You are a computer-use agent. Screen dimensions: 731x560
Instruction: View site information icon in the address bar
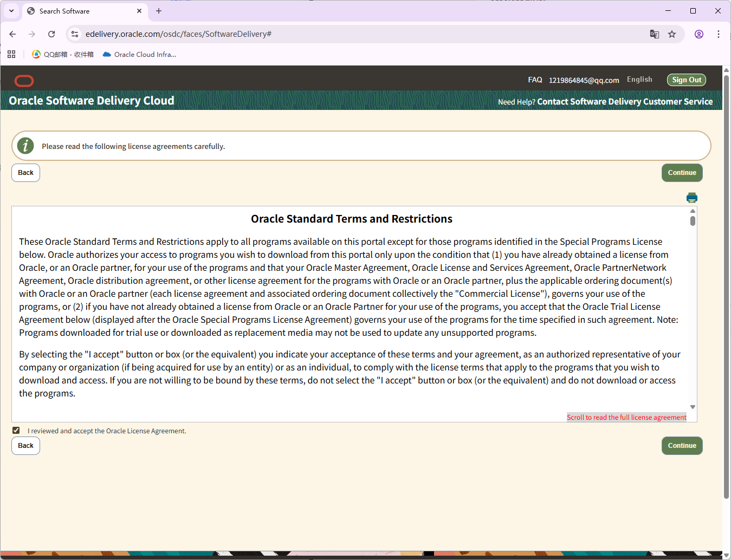point(75,34)
